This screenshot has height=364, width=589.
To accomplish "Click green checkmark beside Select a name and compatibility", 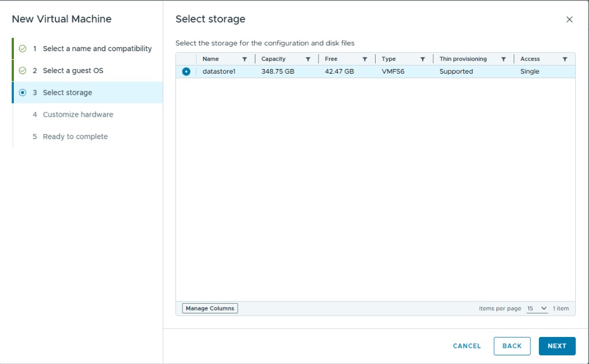I will (22, 48).
